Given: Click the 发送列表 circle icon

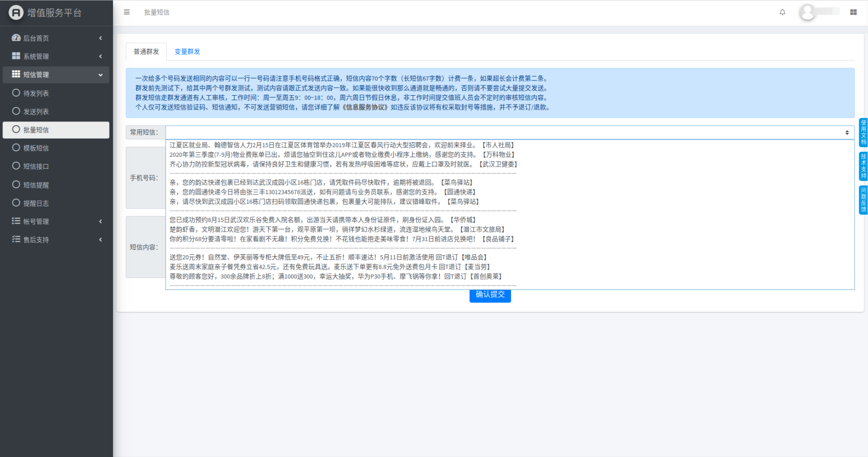Looking at the screenshot, I should [x=15, y=111].
